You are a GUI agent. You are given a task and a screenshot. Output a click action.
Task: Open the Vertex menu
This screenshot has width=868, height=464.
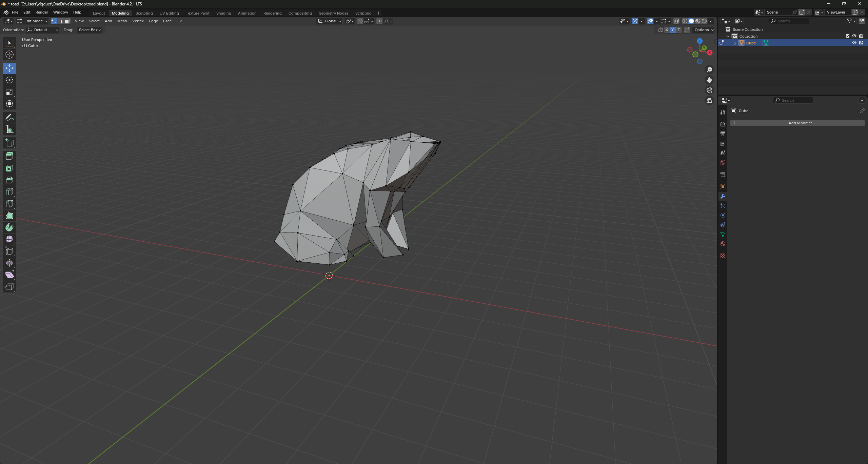(138, 21)
